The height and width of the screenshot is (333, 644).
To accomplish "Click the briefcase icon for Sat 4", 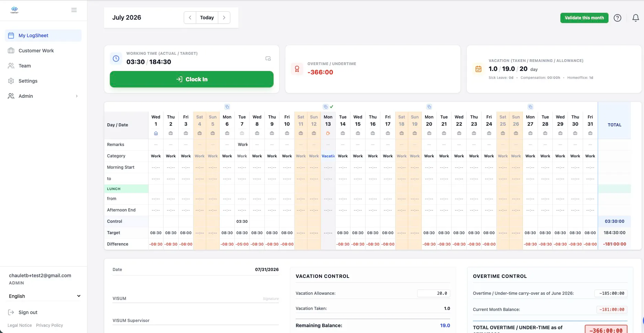I will point(200,133).
